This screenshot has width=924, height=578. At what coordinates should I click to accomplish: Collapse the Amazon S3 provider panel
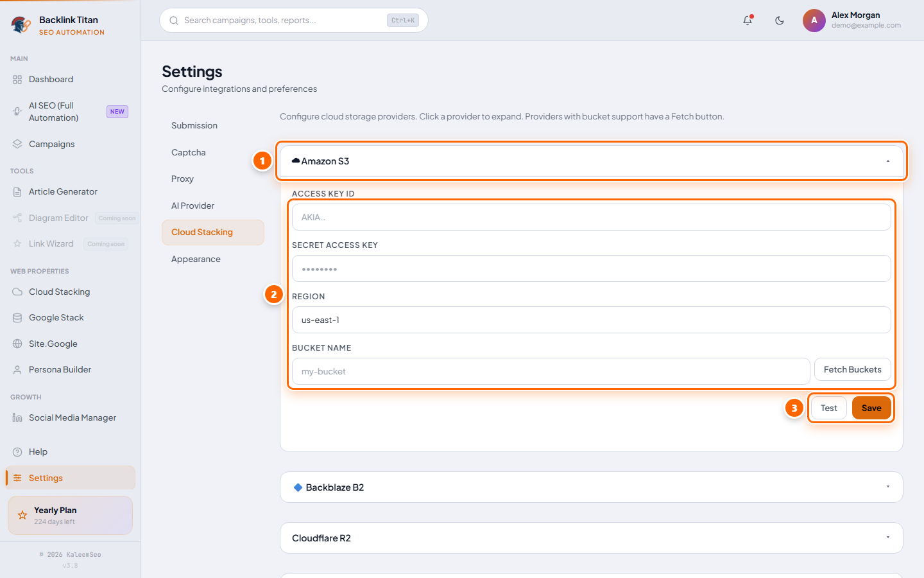point(592,161)
